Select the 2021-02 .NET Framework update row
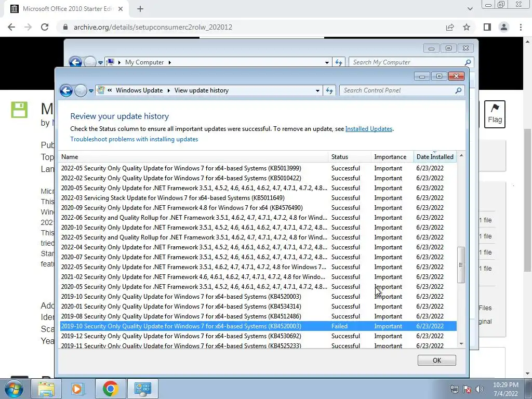532x399 pixels. (x=258, y=277)
